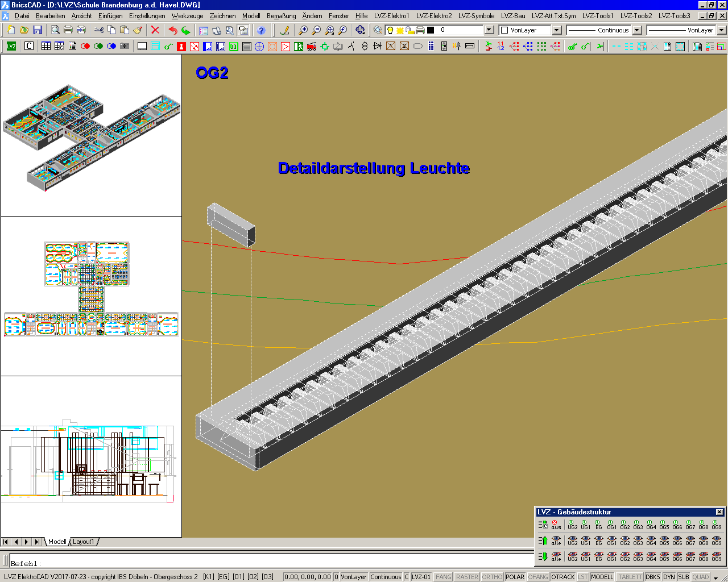728x582 pixels.
Task: Click the grounding earth symbol icon
Action: tap(259, 46)
